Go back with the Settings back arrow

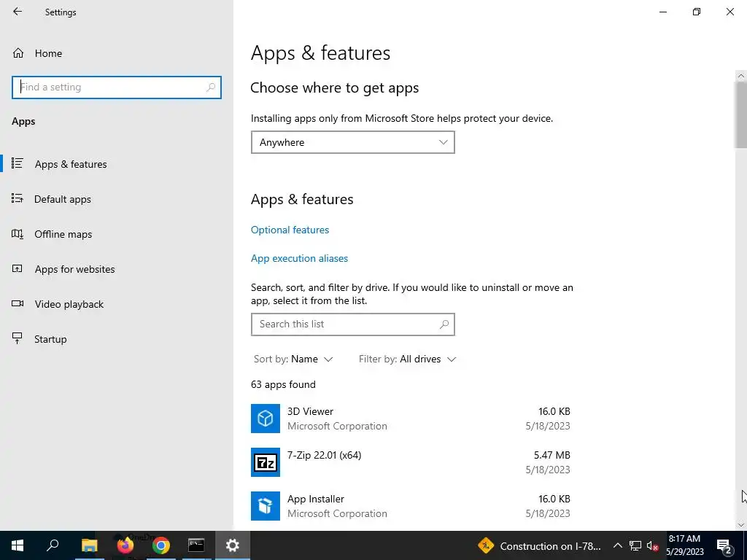click(x=18, y=12)
